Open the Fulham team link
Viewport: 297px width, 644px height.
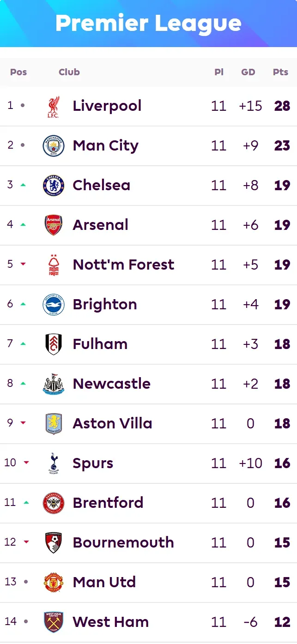(x=100, y=344)
